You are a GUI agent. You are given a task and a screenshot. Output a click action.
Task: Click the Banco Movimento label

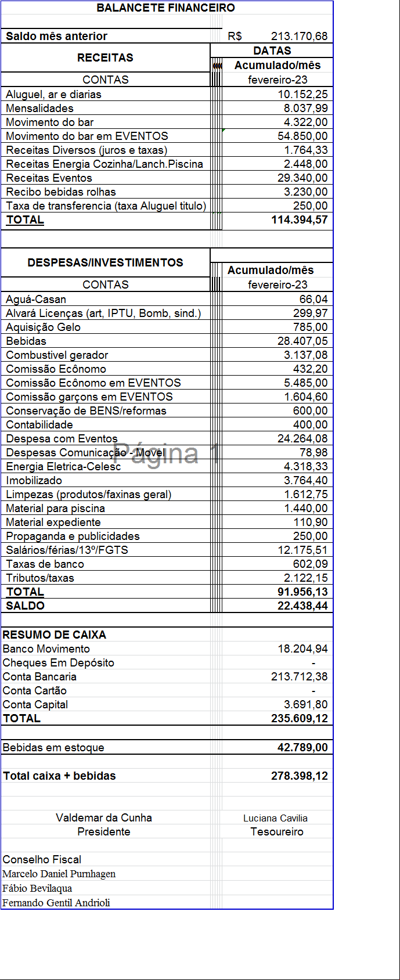click(46, 648)
